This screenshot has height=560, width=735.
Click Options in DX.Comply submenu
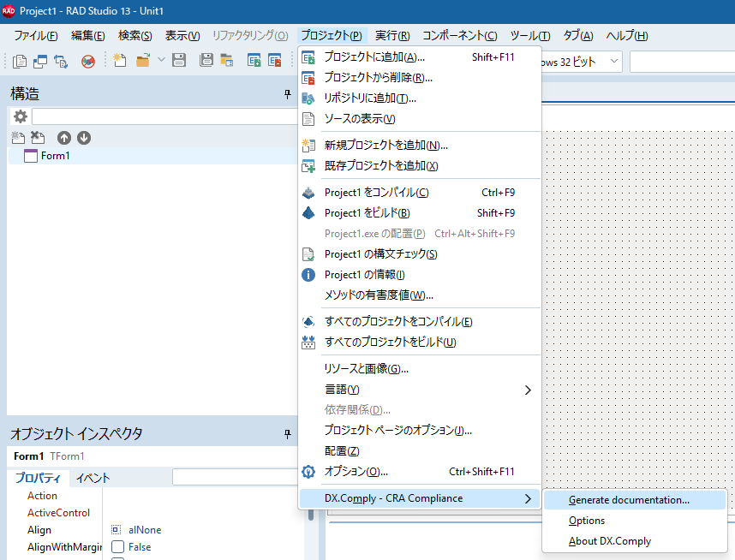(x=635, y=521)
